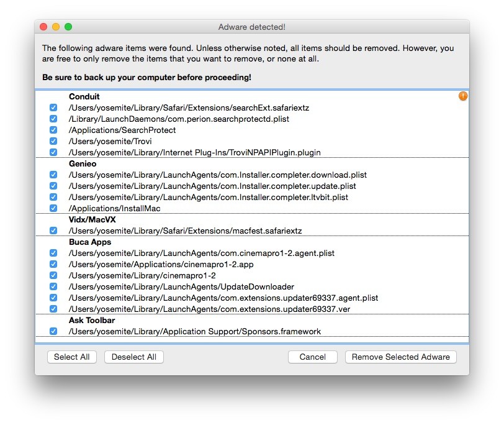Uncheck com.perion.searchprotectd.plist checkbox
504x425 pixels.
pos(53,119)
